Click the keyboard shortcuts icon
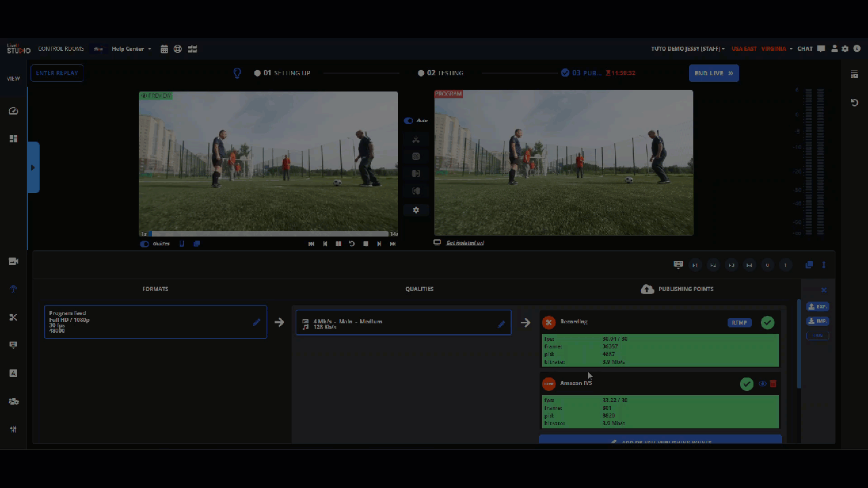Screen dimensions: 868x488 [x=677, y=264]
